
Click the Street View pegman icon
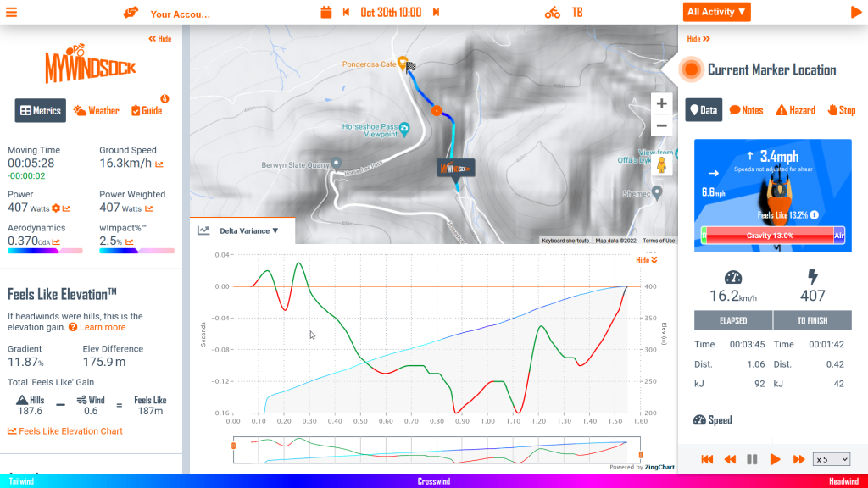(661, 165)
